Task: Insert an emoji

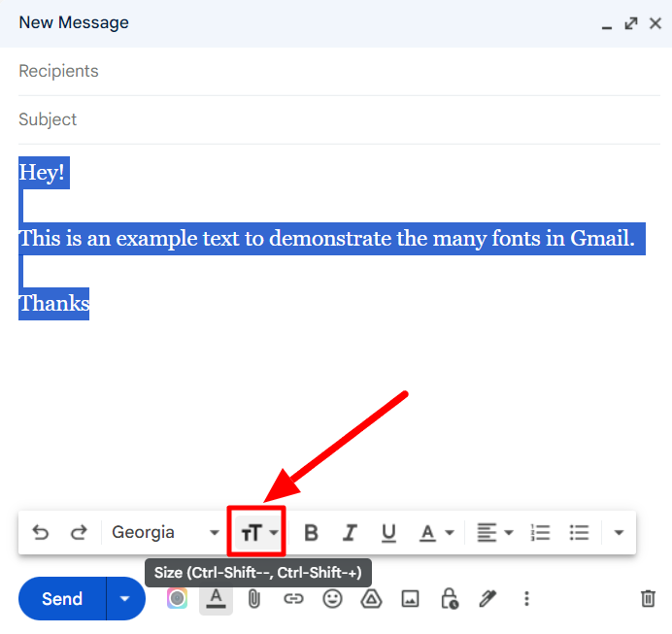Action: point(332,598)
